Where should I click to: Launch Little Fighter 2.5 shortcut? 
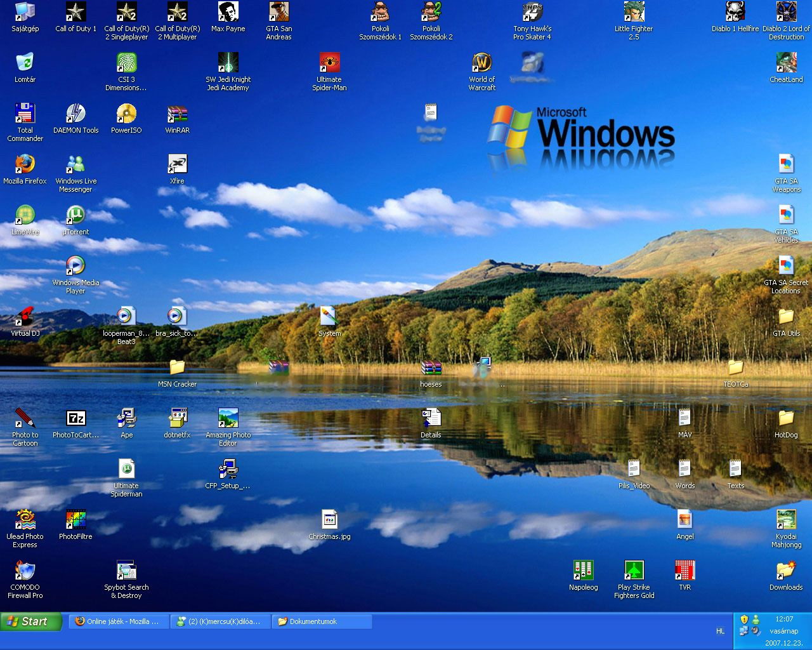click(634, 22)
